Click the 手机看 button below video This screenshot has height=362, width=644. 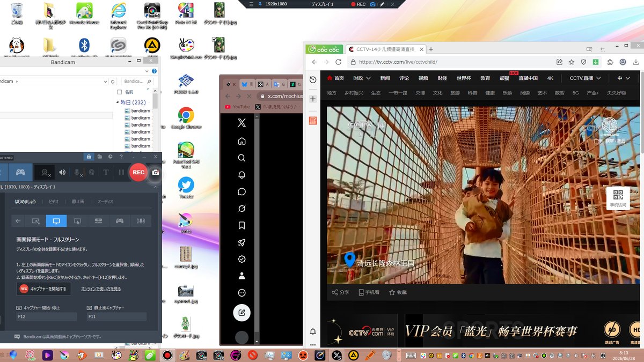[368, 292]
